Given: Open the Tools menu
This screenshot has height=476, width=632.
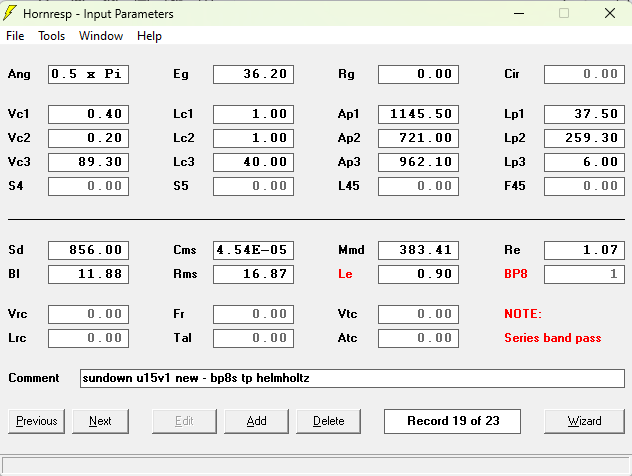Looking at the screenshot, I should (x=52, y=36).
